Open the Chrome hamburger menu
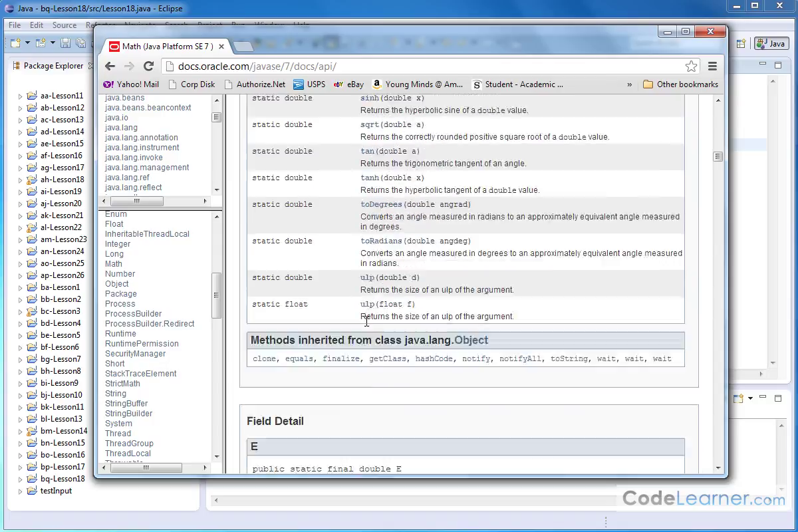Viewport: 798px width, 532px height. pyautogui.click(x=712, y=66)
